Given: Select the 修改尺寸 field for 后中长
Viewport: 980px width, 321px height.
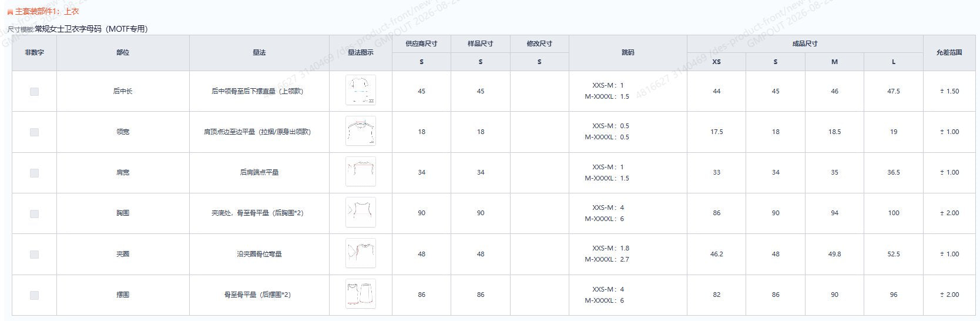Looking at the screenshot, I should tap(539, 91).
